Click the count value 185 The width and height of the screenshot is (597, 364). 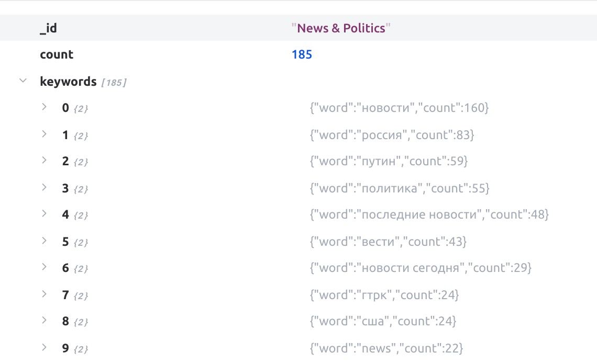point(302,54)
